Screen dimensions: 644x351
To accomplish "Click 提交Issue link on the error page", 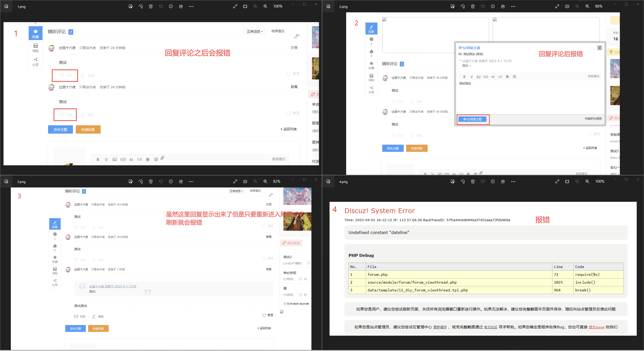I will point(596,327).
